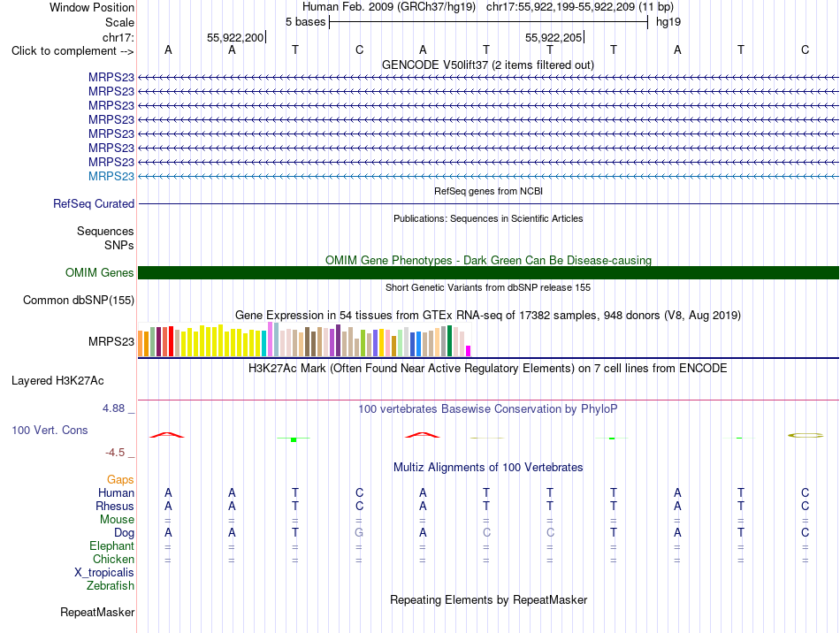Viewport: 840px width, 633px height.
Task: Click the Chicken species label
Action: (x=113, y=559)
